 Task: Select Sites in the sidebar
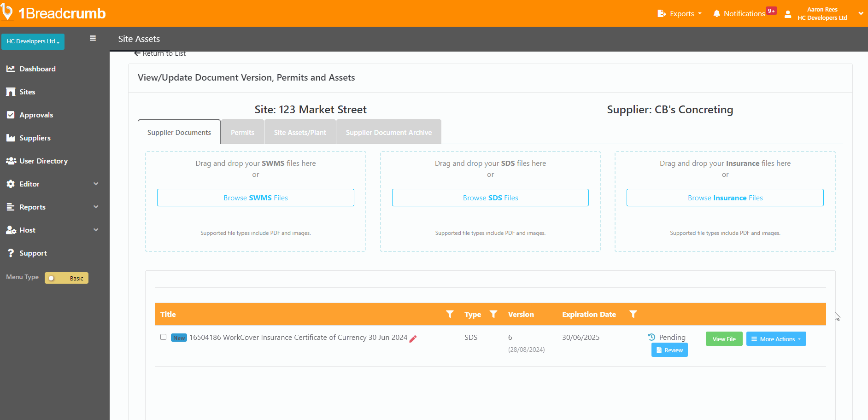click(26, 92)
